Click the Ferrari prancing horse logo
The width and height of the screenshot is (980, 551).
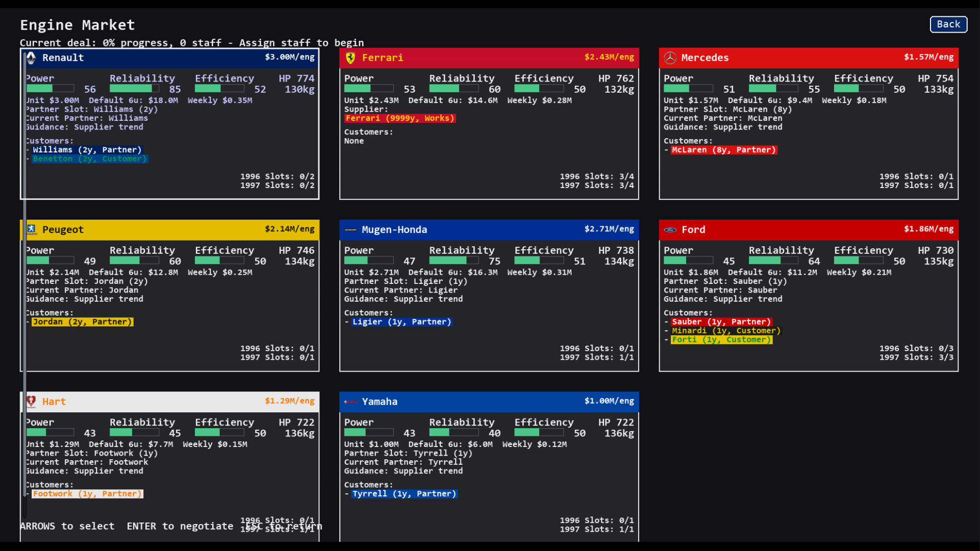coord(350,58)
